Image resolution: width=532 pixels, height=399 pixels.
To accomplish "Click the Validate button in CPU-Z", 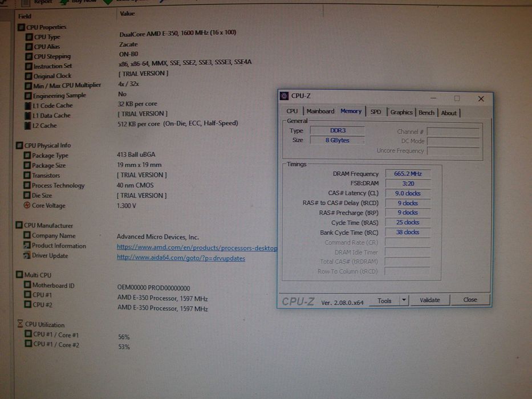I will click(430, 300).
